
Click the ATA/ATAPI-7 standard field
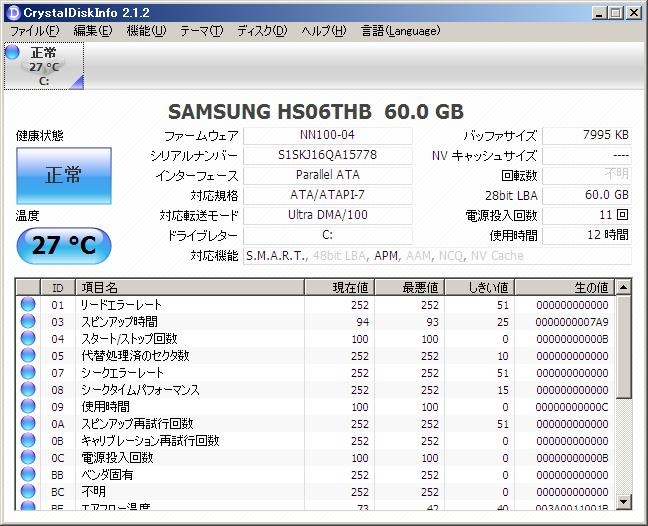tap(328, 195)
